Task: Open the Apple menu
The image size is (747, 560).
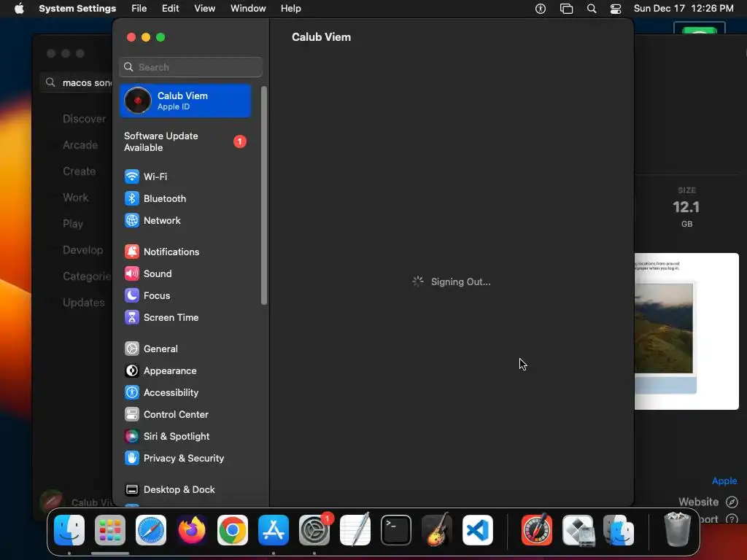Action: tap(18, 9)
